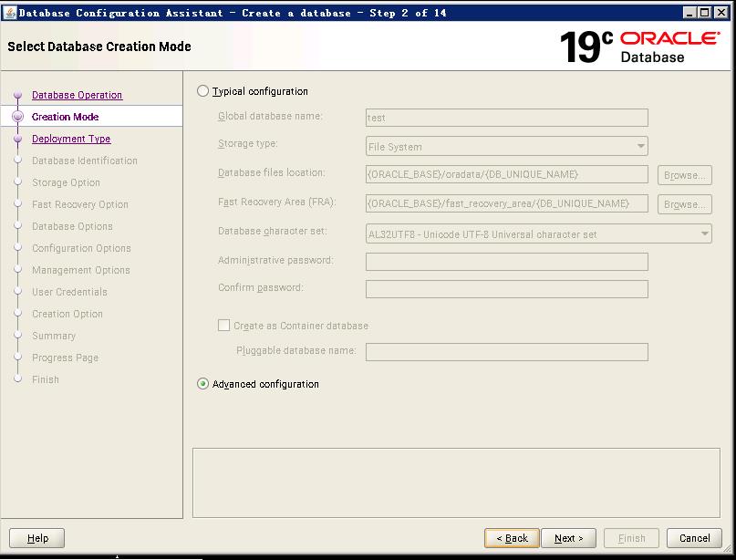Select the Typical configuration radio button
The height and width of the screenshot is (560, 736).
[202, 91]
